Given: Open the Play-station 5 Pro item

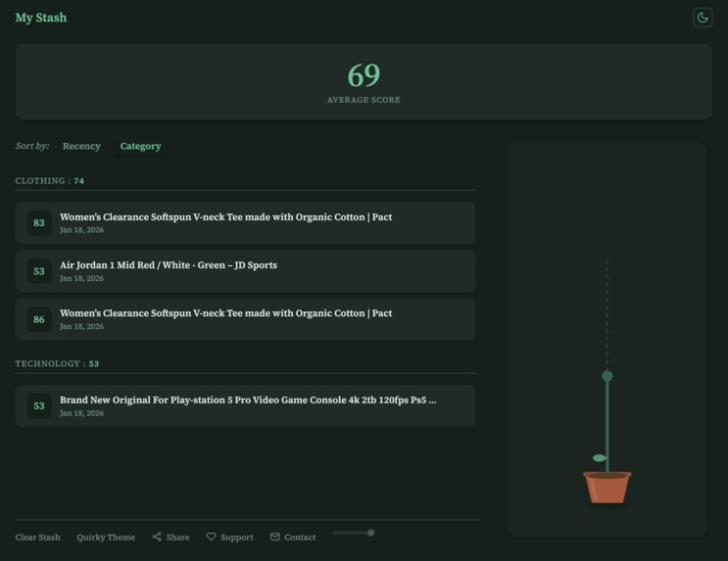Looking at the screenshot, I should pos(246,406).
